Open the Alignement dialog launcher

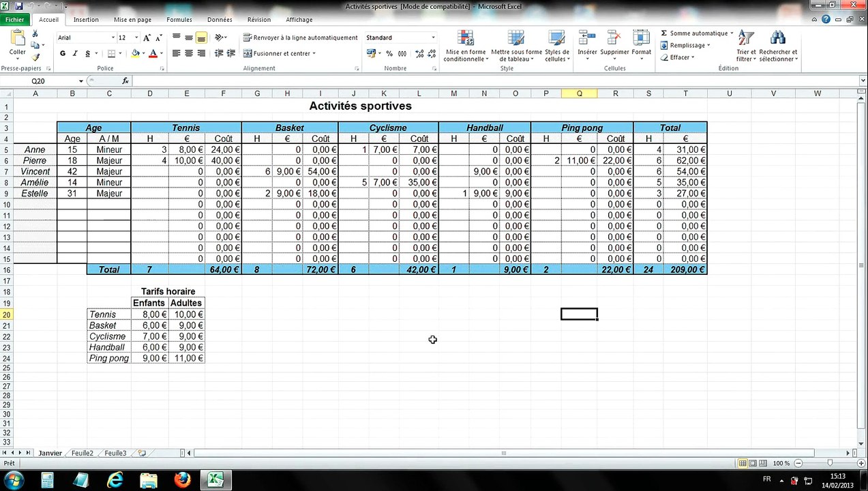tap(357, 69)
